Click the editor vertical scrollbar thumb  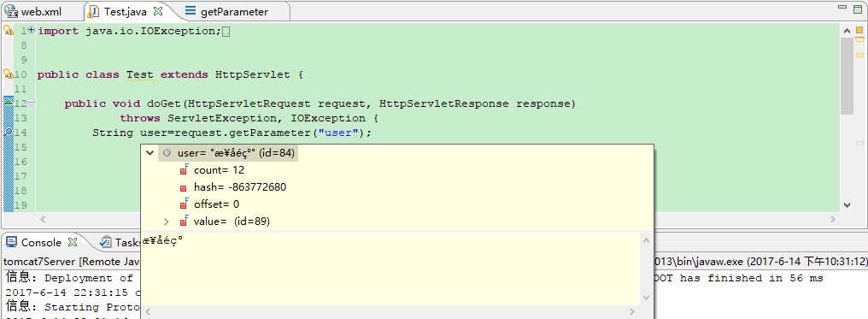coord(847,75)
